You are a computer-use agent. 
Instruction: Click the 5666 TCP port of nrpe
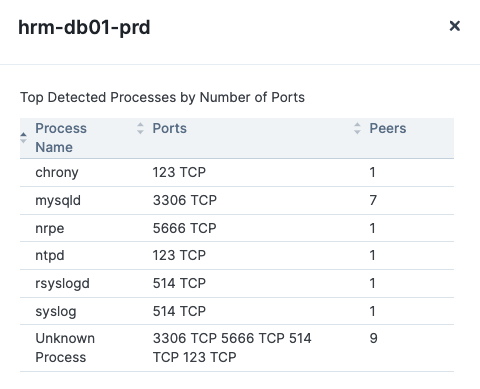185,228
